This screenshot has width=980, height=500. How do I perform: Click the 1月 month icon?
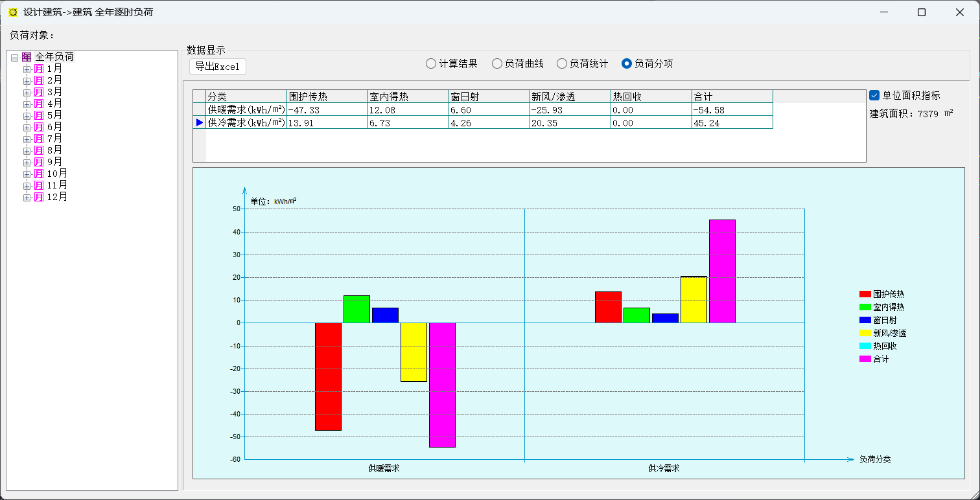[x=39, y=69]
